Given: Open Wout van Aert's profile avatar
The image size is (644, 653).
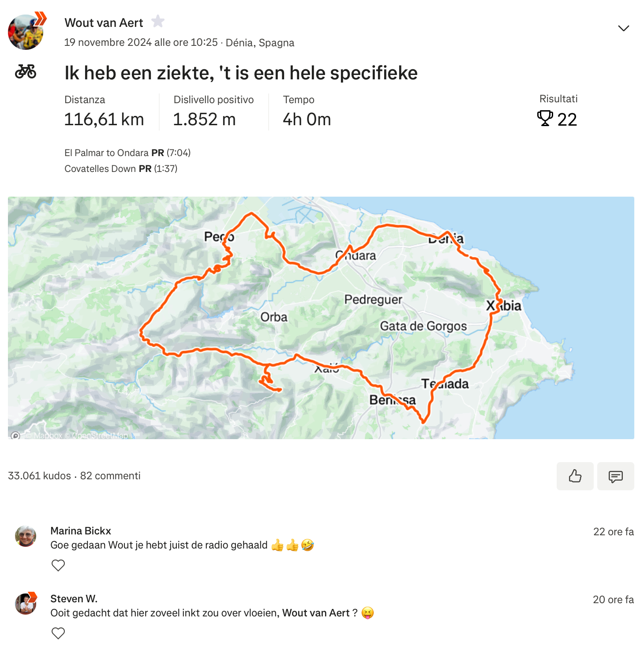Looking at the screenshot, I should (26, 32).
